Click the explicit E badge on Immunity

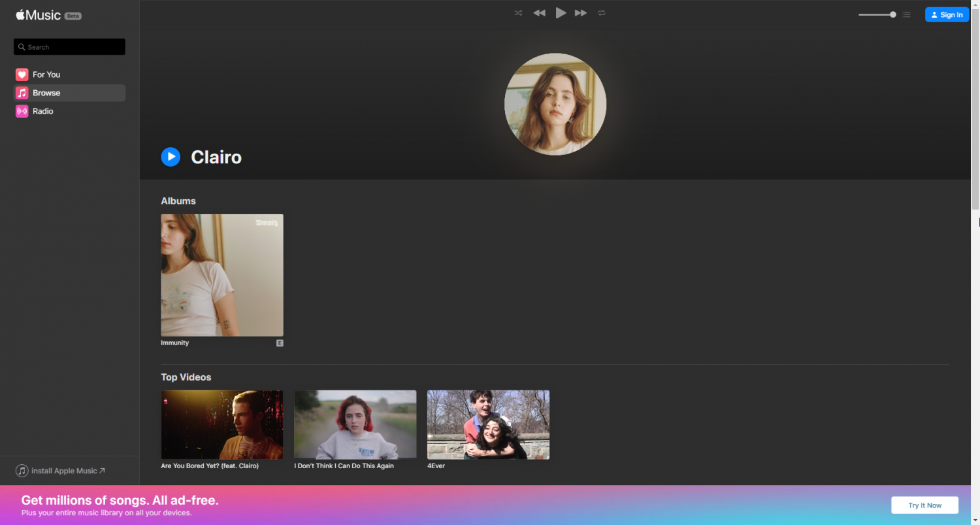280,343
